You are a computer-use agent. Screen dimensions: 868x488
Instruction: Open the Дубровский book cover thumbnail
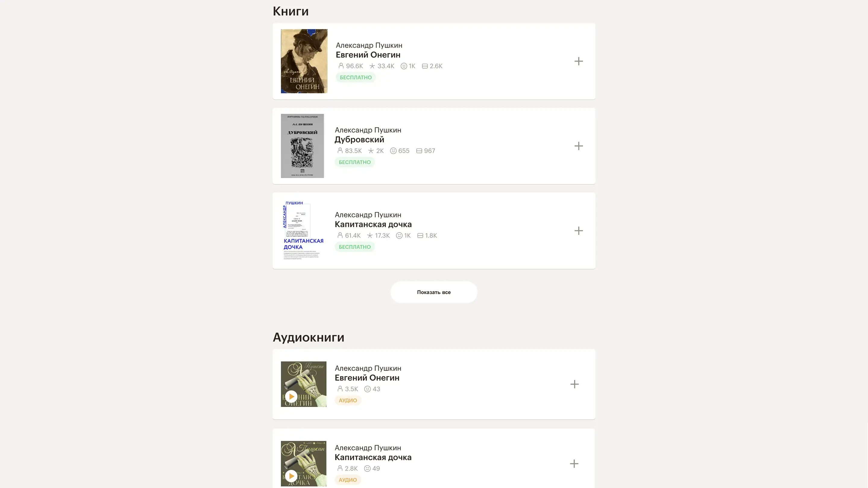point(302,146)
